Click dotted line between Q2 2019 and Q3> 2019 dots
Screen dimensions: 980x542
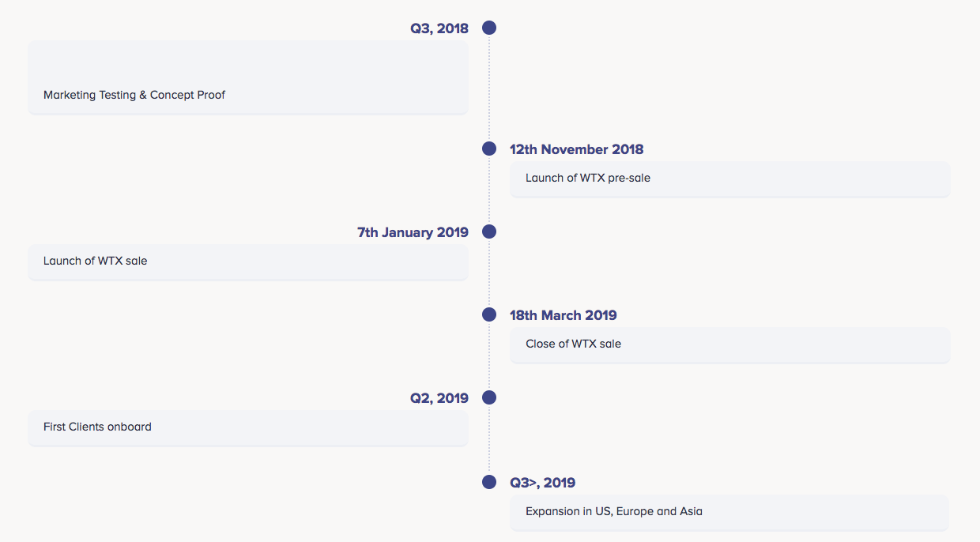489,440
